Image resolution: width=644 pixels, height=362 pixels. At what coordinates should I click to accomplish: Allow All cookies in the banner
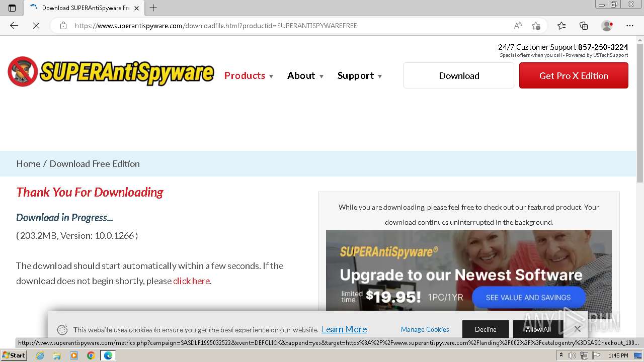click(538, 329)
